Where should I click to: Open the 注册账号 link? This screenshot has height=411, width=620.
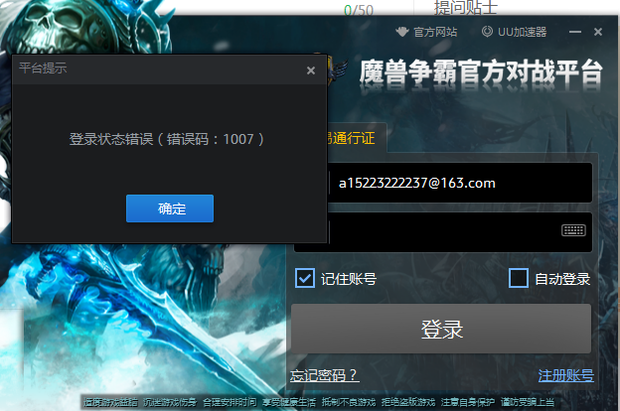pos(566,375)
